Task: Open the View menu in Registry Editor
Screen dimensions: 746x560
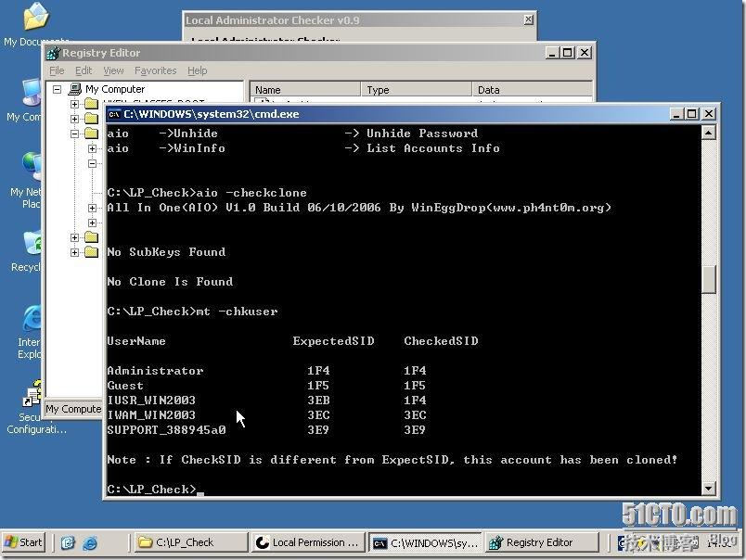Action: (x=113, y=70)
